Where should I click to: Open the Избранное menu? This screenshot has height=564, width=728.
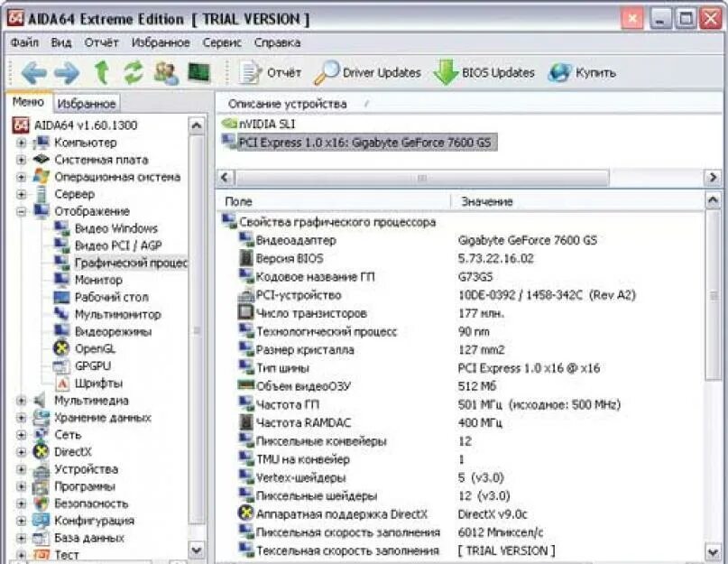pos(161,42)
